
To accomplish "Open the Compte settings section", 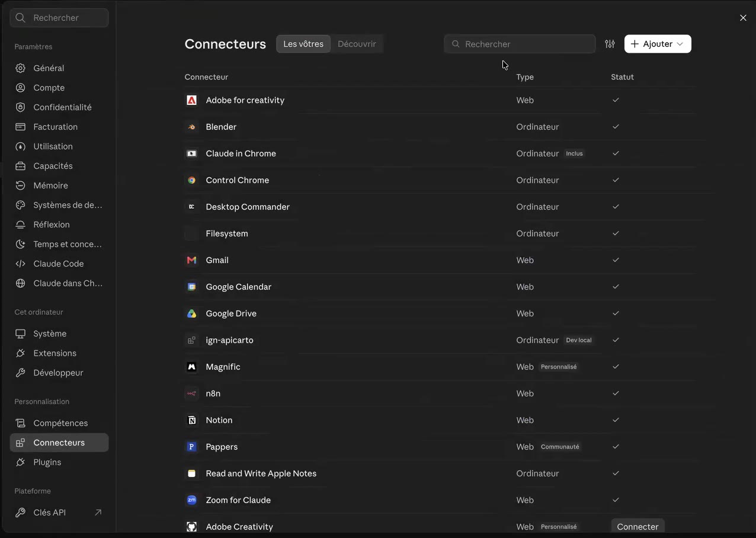I will 59,88.
